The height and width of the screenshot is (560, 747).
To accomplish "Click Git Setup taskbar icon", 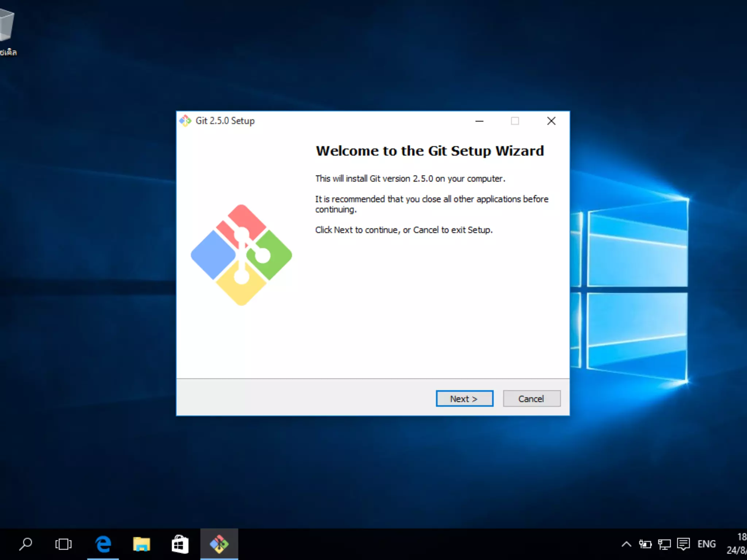I will click(219, 544).
